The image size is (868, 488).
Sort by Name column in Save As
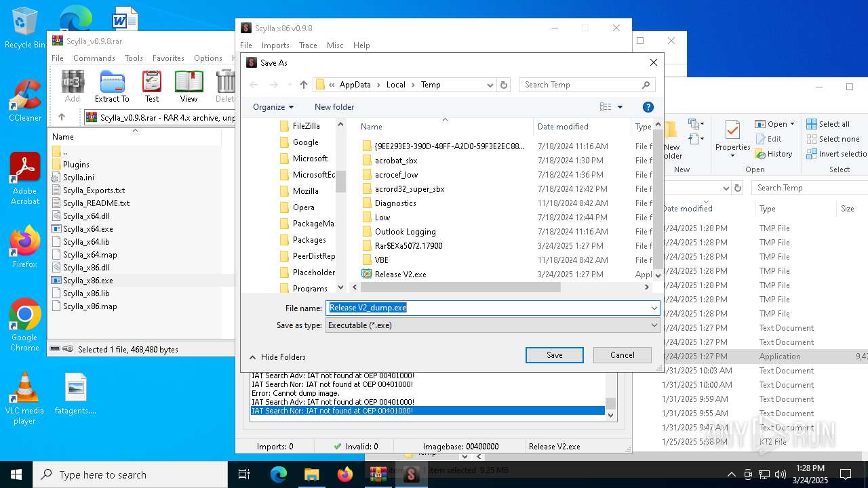[x=444, y=127]
